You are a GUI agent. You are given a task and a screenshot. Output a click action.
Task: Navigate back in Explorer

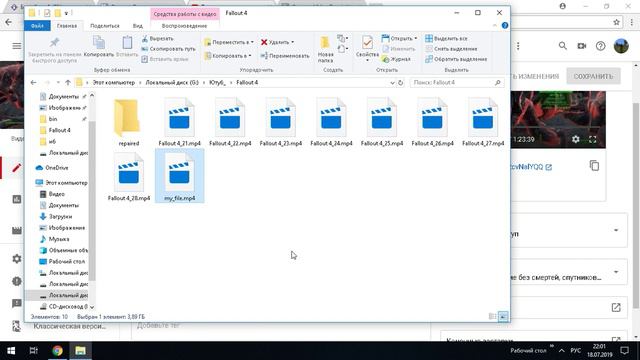click(33, 82)
